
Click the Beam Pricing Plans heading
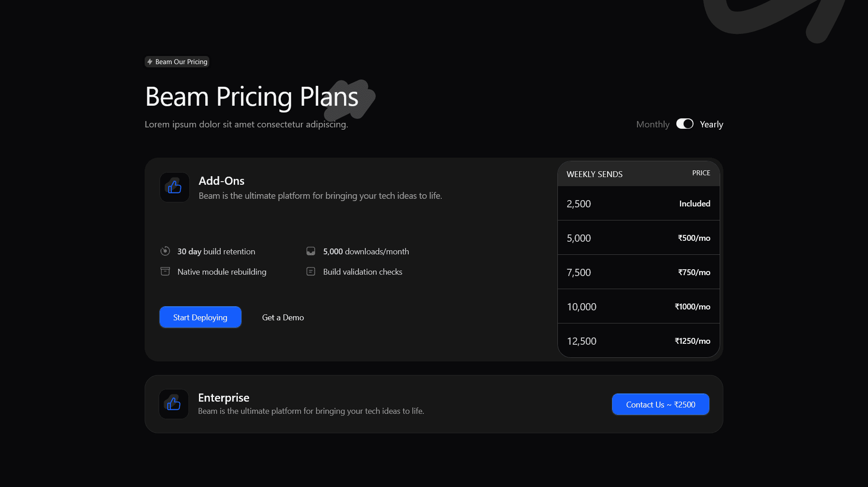tap(251, 96)
